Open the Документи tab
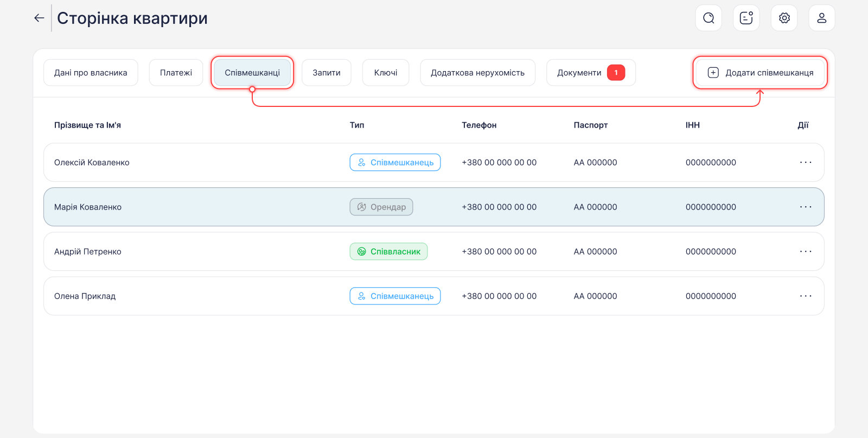This screenshot has width=868, height=438. click(x=591, y=73)
